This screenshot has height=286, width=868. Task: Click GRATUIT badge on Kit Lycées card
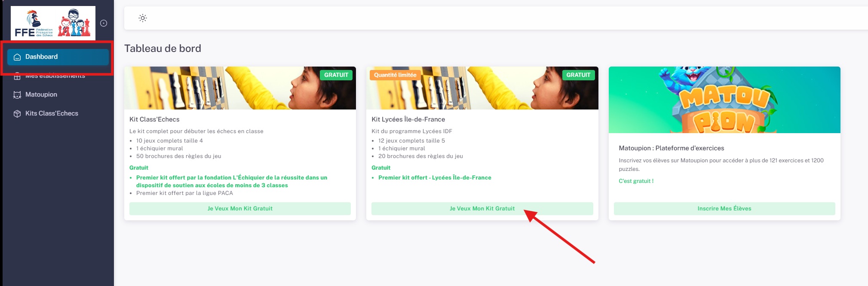pyautogui.click(x=578, y=75)
